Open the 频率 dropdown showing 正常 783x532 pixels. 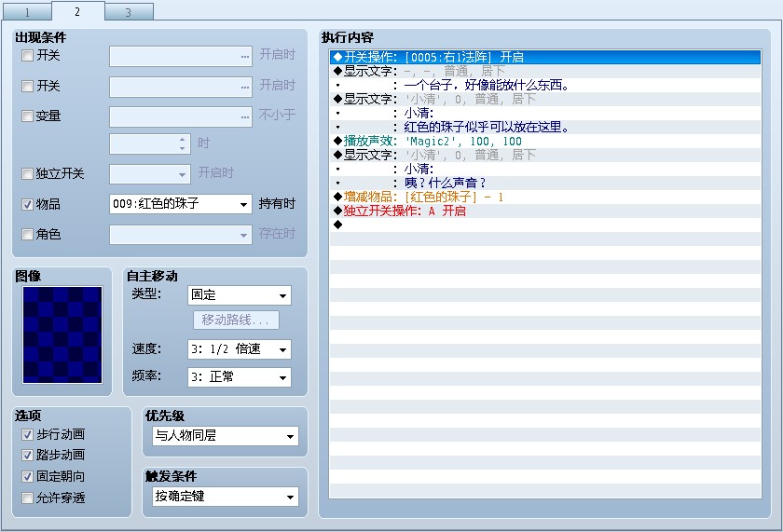pyautogui.click(x=240, y=376)
